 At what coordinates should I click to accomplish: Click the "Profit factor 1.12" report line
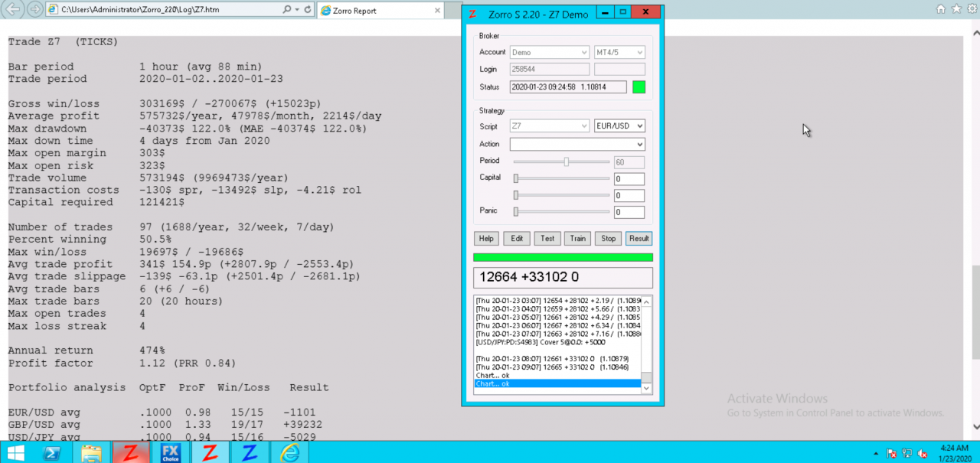point(122,363)
